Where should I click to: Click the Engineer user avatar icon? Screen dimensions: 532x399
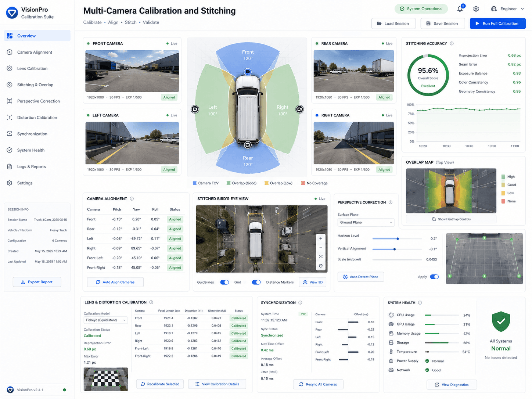(x=494, y=9)
